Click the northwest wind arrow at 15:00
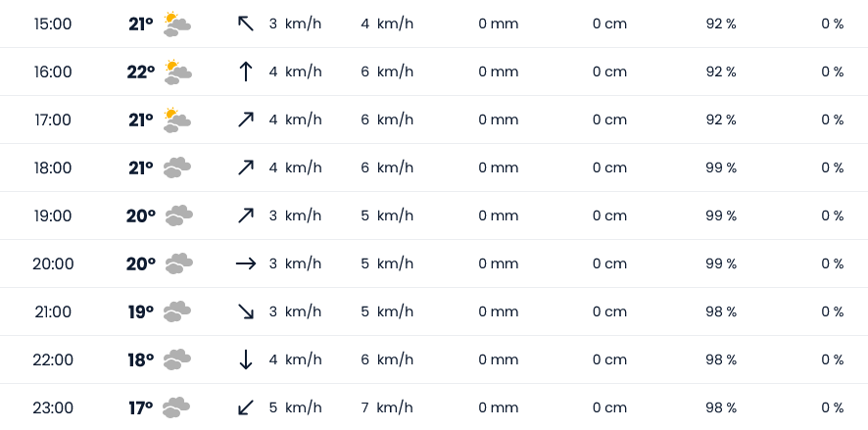 (x=246, y=24)
